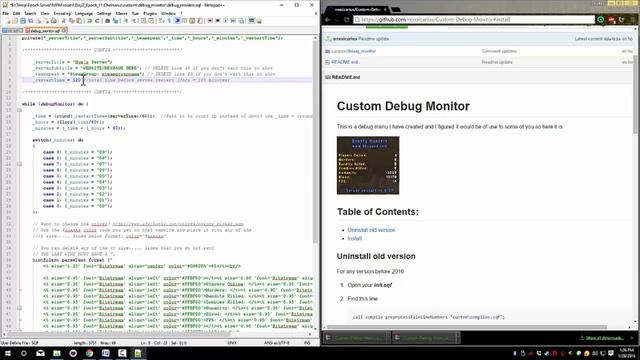
Task: Click the Zoom In toolbar icon
Action: pyautogui.click(x=126, y=20)
